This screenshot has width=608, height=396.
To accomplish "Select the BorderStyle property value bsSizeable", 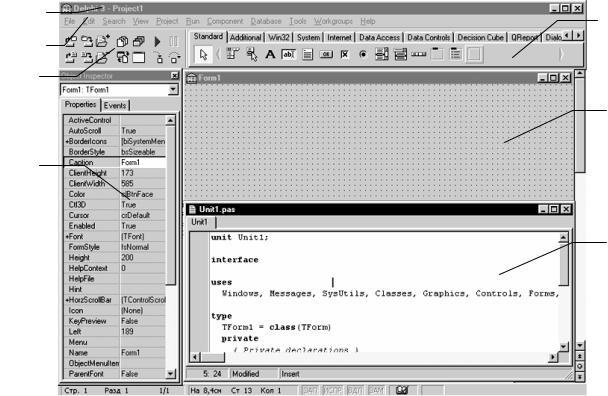I will (143, 152).
